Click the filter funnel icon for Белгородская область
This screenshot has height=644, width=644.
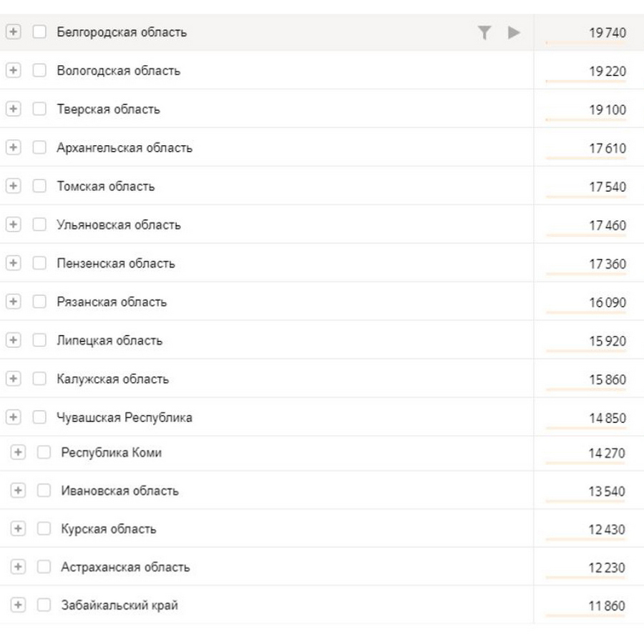(484, 32)
